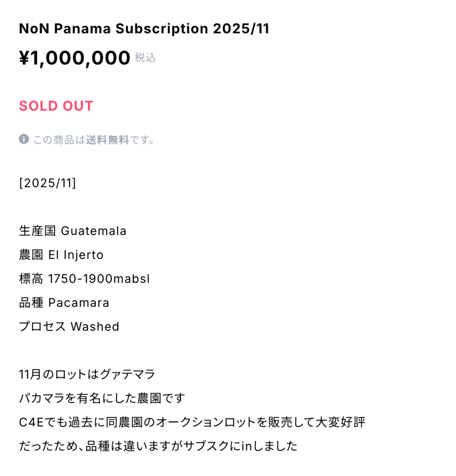Viewport: 456px width, 476px height.
Task: Click the 品種 label
Action: click(x=31, y=303)
